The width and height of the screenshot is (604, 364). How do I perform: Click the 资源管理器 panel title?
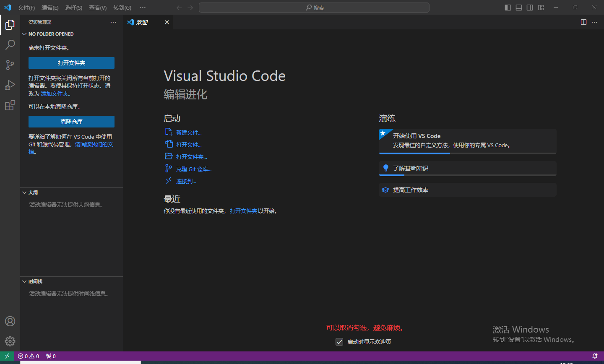point(40,22)
